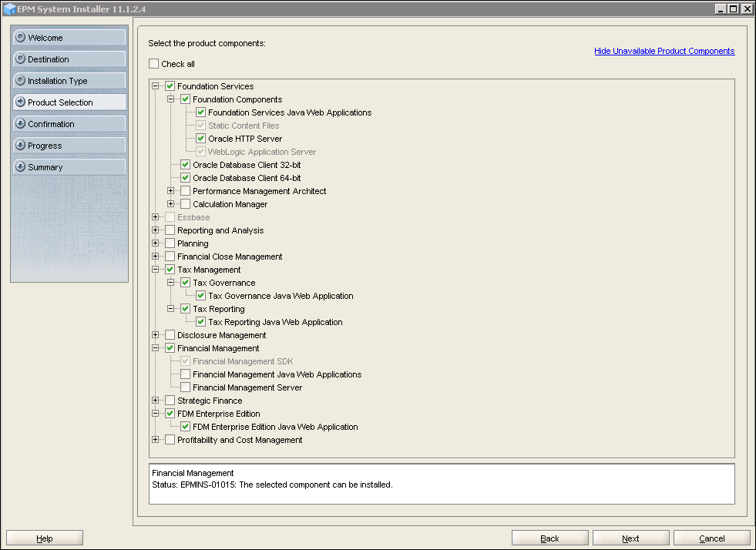Enable the Check all checkbox

tap(154, 64)
